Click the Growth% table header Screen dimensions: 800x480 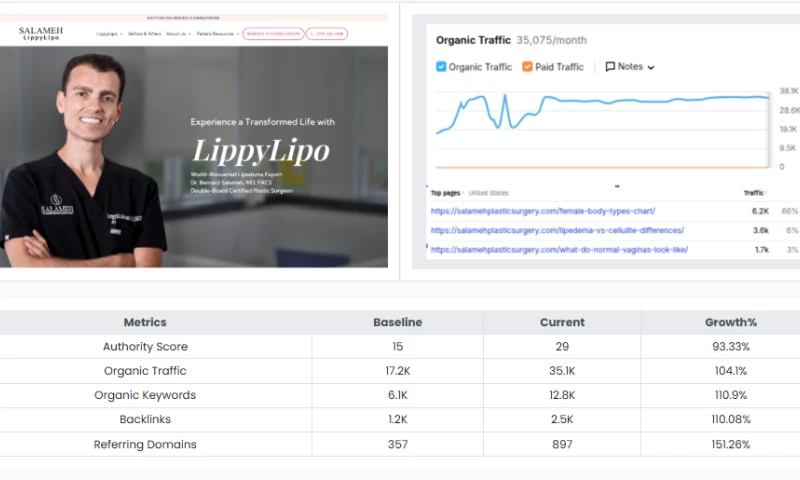click(731, 322)
